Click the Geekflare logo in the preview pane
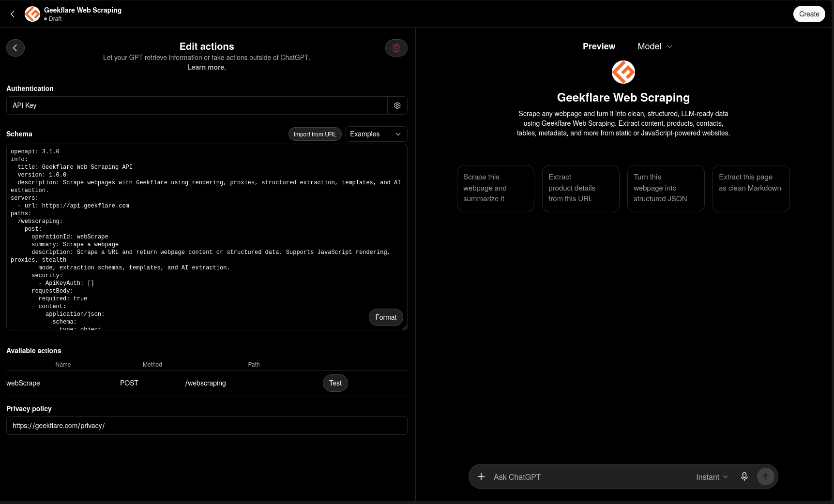Viewport: 834px width, 504px height. pos(623,72)
